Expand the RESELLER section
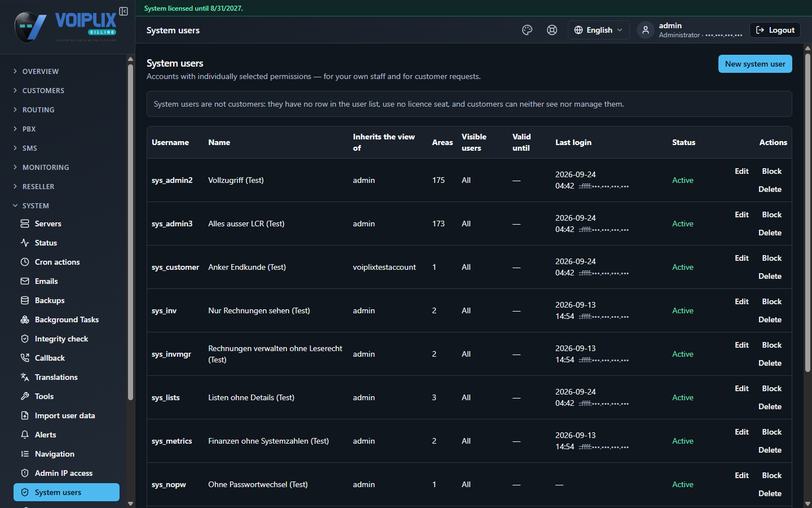The image size is (812, 508). (34, 186)
